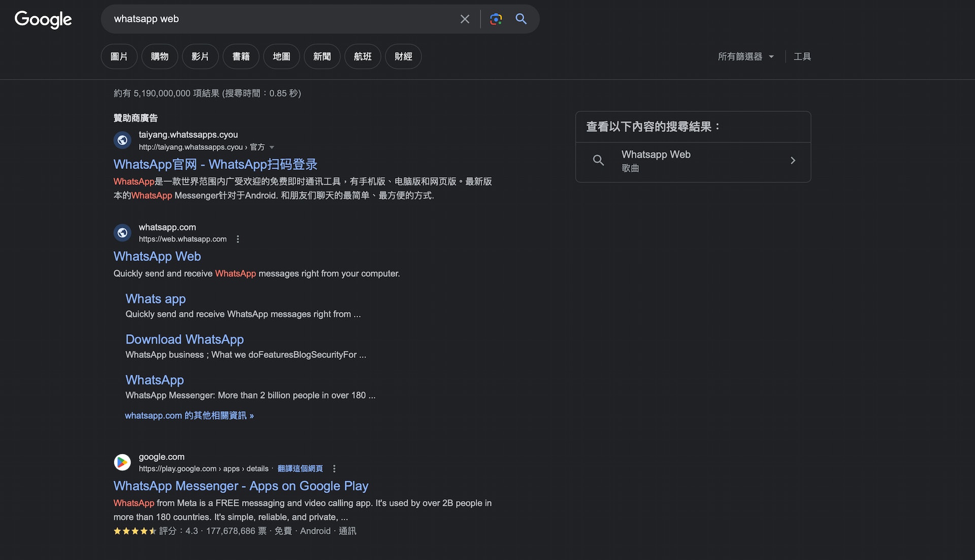Expand the arrow next to 官方 in the ad URL
Image resolution: width=975 pixels, height=560 pixels.
tap(272, 147)
